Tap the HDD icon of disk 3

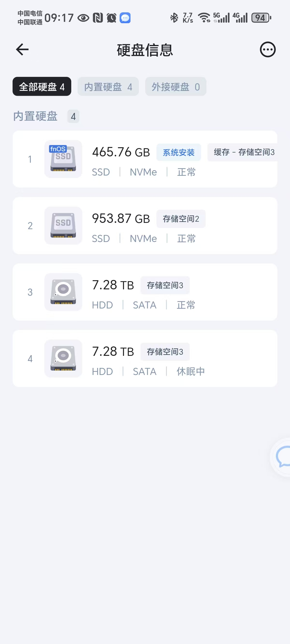pos(63,292)
